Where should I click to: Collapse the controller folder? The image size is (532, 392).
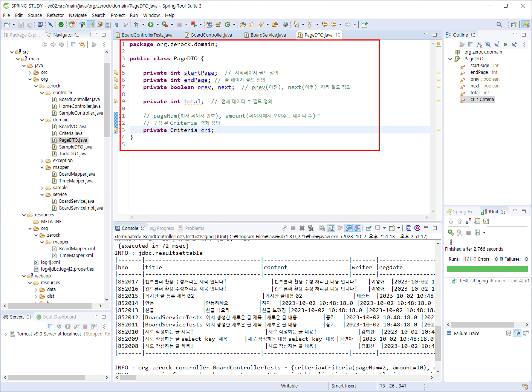[x=42, y=93]
